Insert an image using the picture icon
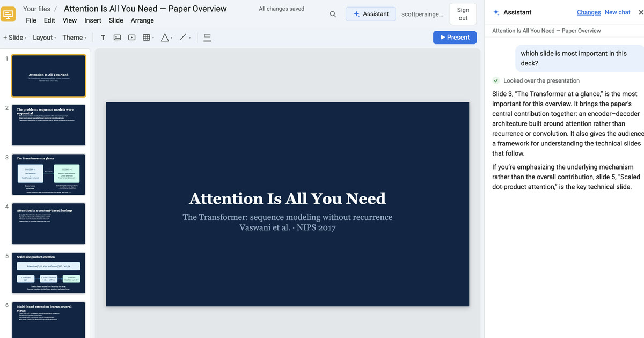Viewport: 644px width, 338px height. click(117, 38)
